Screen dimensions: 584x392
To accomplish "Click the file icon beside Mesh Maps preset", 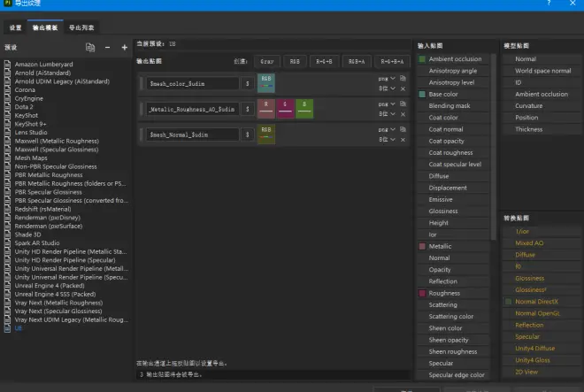I will point(7,158).
